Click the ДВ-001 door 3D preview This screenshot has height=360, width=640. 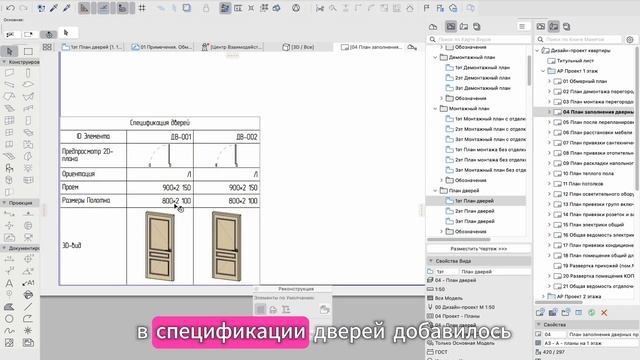coord(160,246)
